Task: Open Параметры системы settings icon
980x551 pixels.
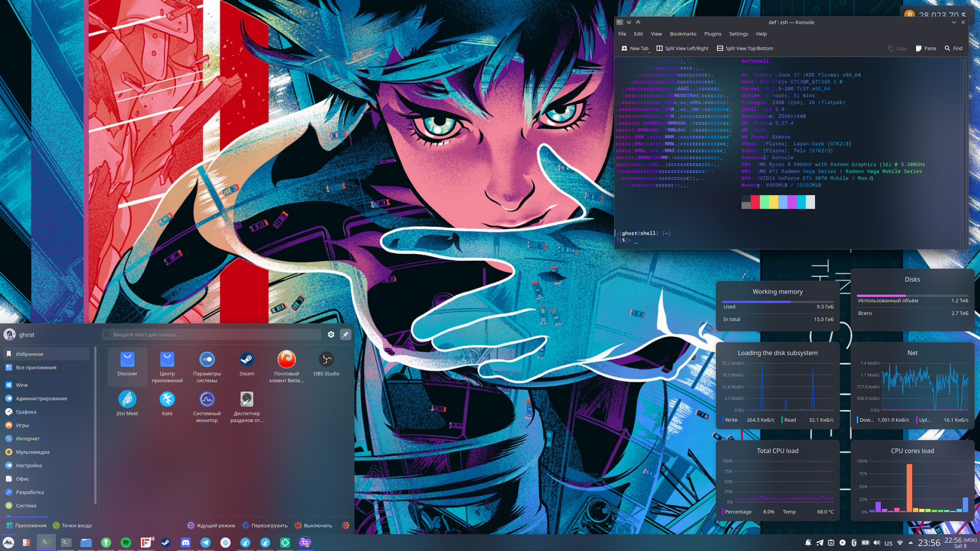Action: click(207, 366)
